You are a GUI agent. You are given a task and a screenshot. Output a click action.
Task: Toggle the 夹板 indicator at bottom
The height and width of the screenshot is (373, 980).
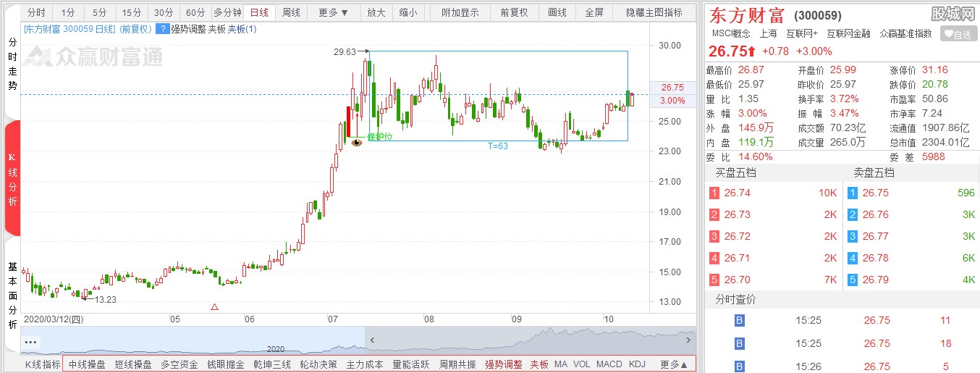pyautogui.click(x=539, y=364)
